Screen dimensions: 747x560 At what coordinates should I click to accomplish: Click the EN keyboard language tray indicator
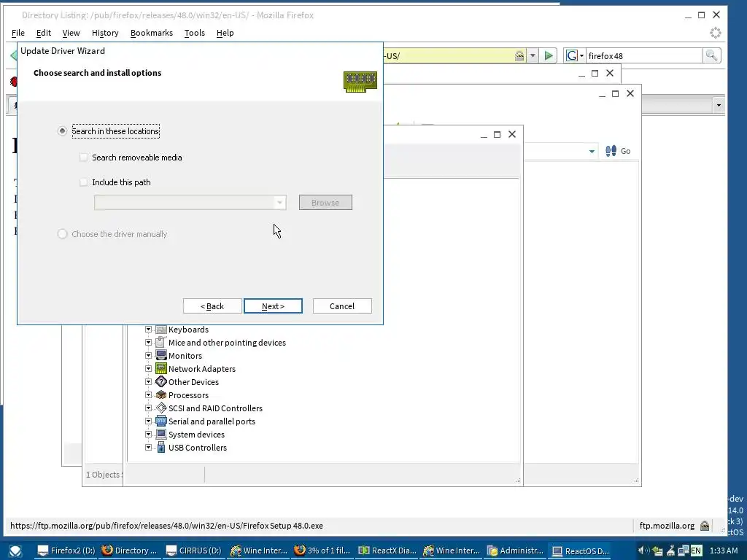pos(696,551)
